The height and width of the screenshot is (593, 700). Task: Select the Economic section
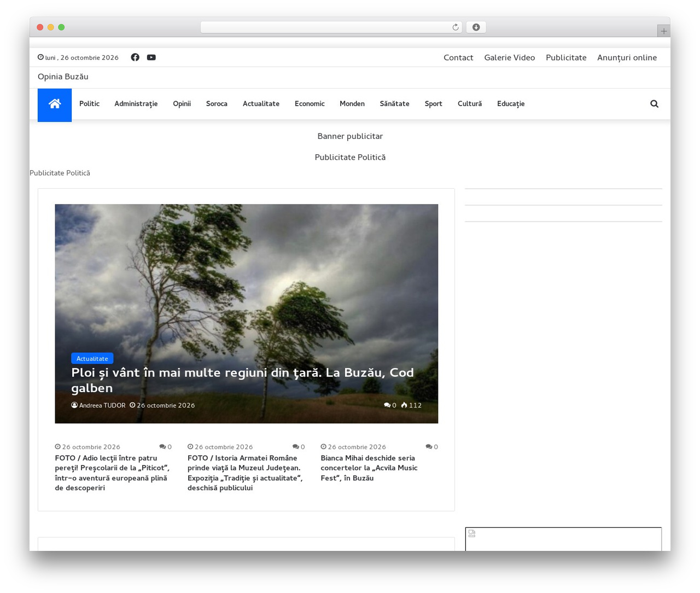click(310, 104)
